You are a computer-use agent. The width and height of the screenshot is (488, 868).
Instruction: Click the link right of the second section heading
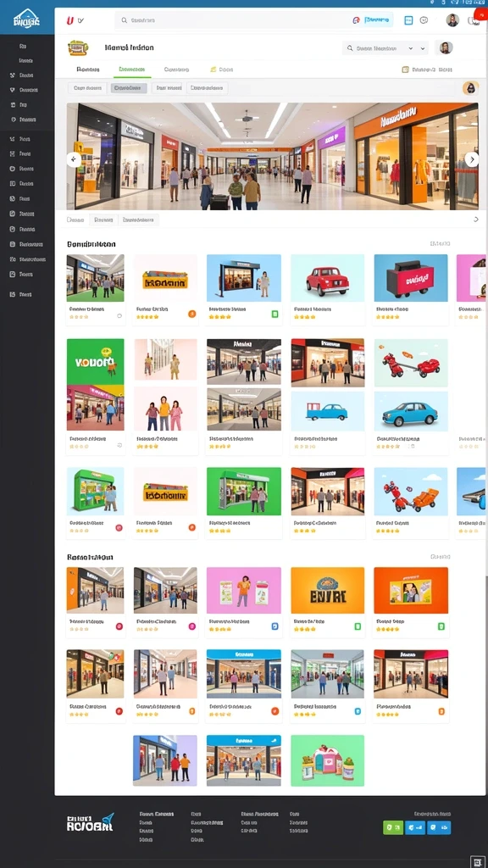(x=440, y=557)
